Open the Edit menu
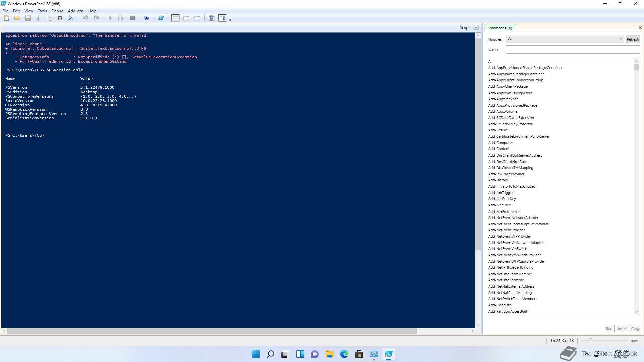Viewport: 644px width, 362px height. pyautogui.click(x=16, y=11)
